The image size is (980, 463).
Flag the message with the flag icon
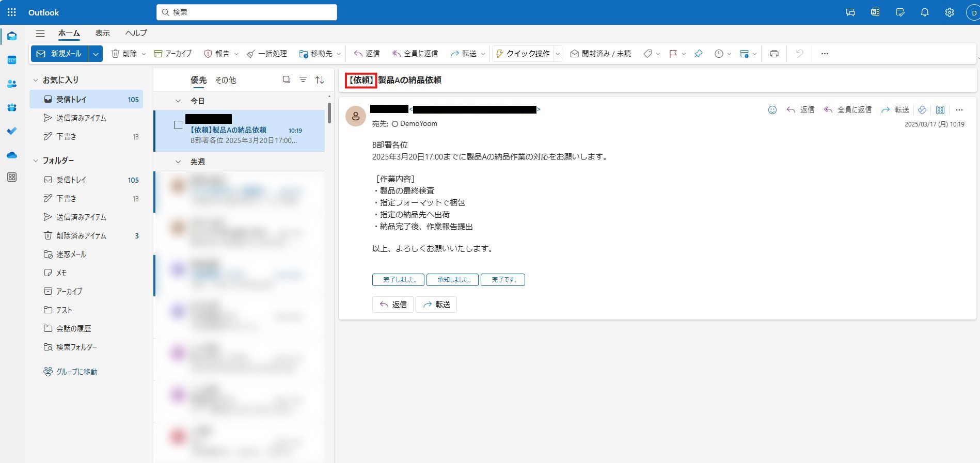click(x=673, y=54)
